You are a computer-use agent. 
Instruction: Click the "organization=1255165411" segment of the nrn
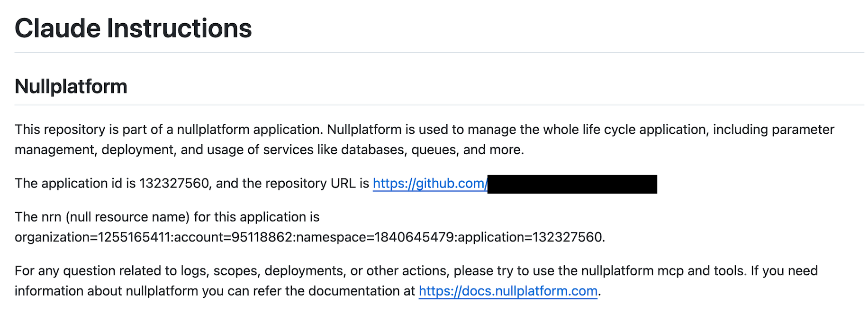click(x=92, y=237)
